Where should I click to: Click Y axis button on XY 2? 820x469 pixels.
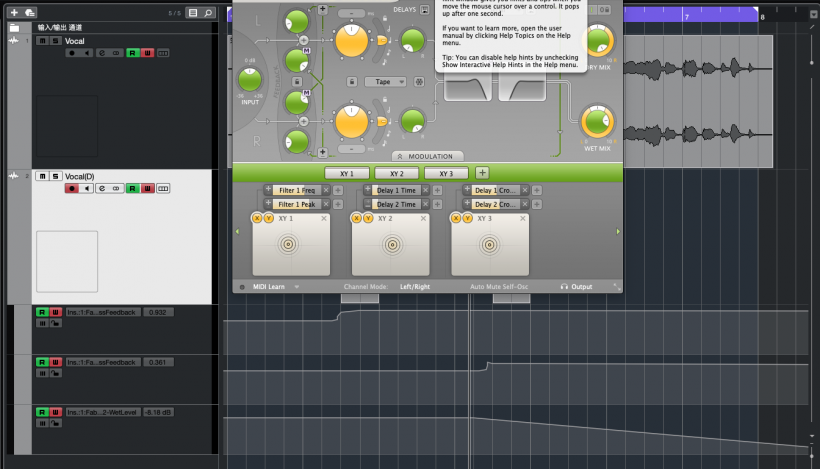368,218
